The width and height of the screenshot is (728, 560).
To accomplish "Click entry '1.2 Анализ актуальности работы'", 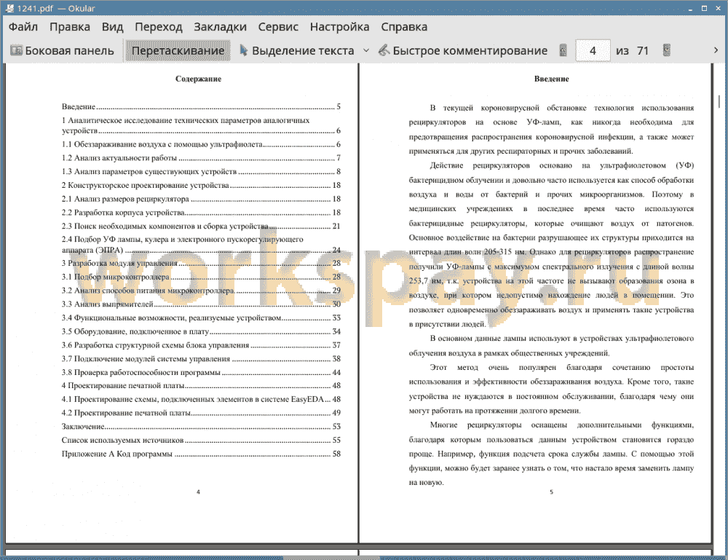I will click(201, 158).
